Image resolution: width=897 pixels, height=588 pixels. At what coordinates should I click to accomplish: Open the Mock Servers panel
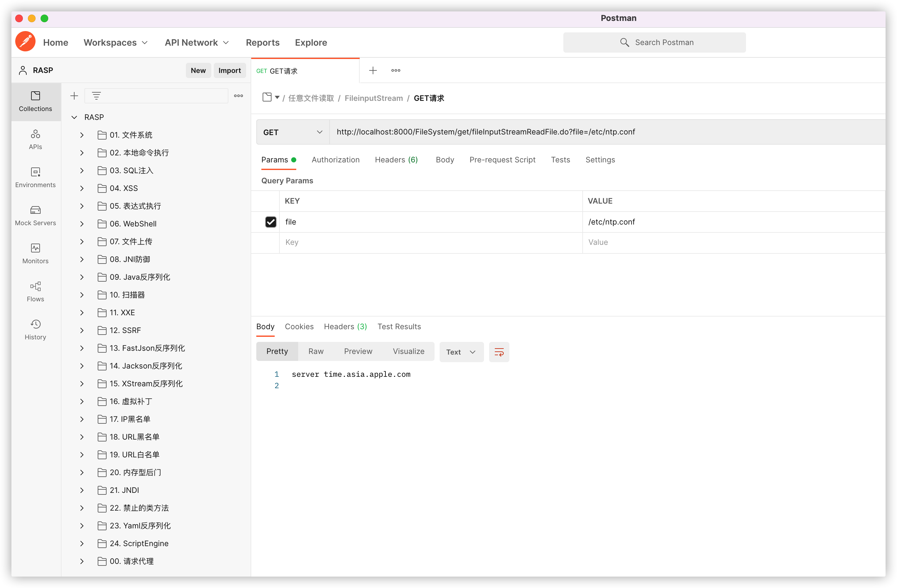coord(36,215)
